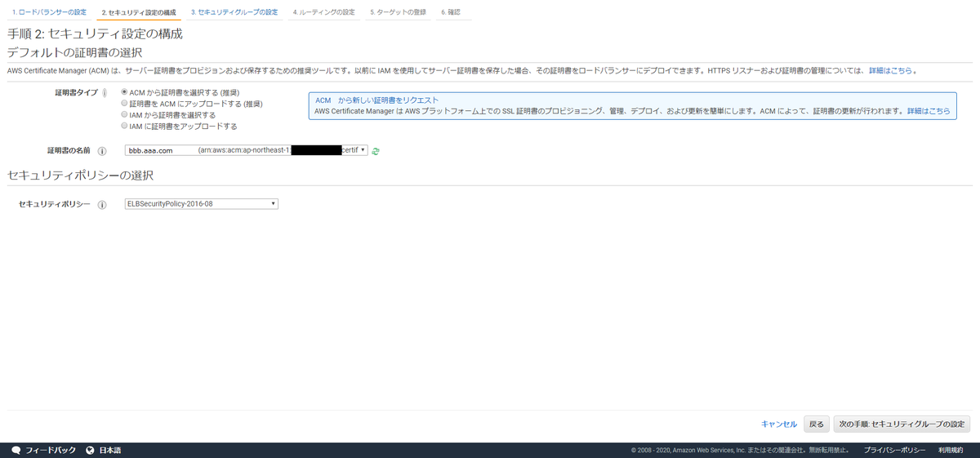Click heading 手順 2: セキュリティ設定の構成

point(95,34)
